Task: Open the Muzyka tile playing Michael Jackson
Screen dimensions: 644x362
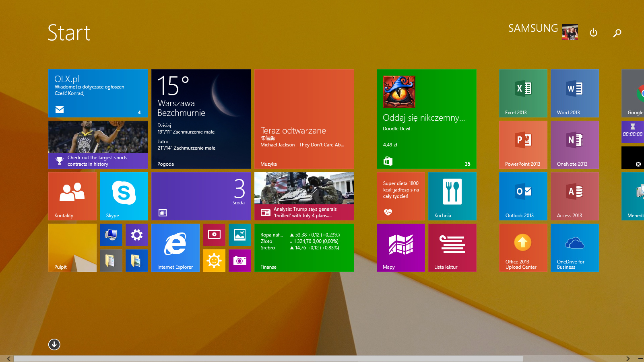Action: pos(304,119)
